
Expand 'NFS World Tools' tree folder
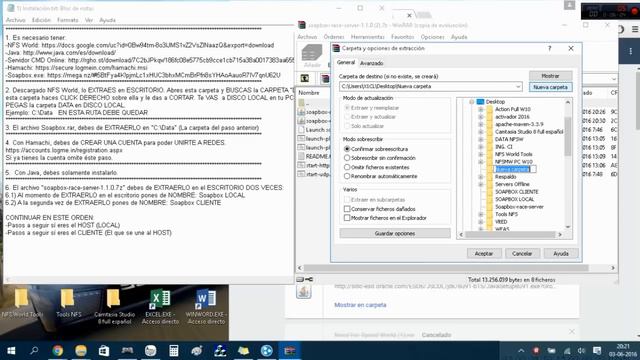tap(481, 154)
